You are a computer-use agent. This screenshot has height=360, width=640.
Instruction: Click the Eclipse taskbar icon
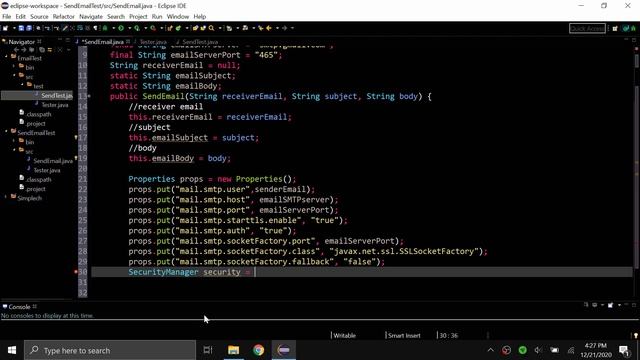[284, 350]
